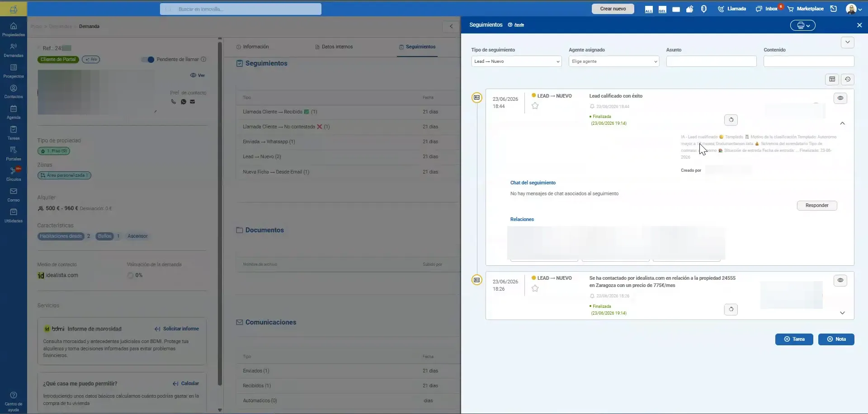Select Seguimientos tab
Image resolution: width=868 pixels, height=414 pixels.
point(417,47)
